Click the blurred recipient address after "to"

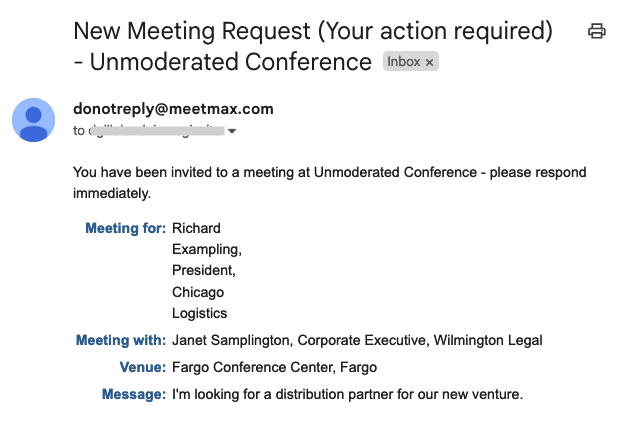(x=155, y=131)
